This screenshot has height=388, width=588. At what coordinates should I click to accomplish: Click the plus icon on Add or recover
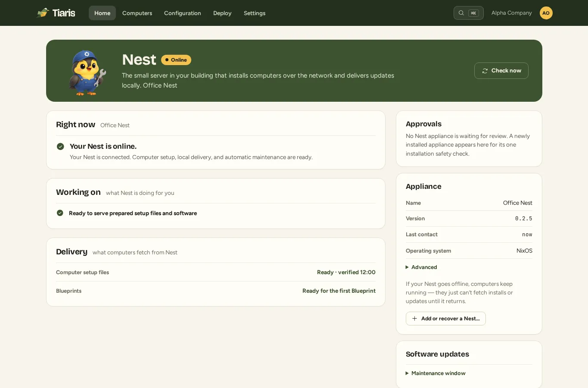coord(414,319)
